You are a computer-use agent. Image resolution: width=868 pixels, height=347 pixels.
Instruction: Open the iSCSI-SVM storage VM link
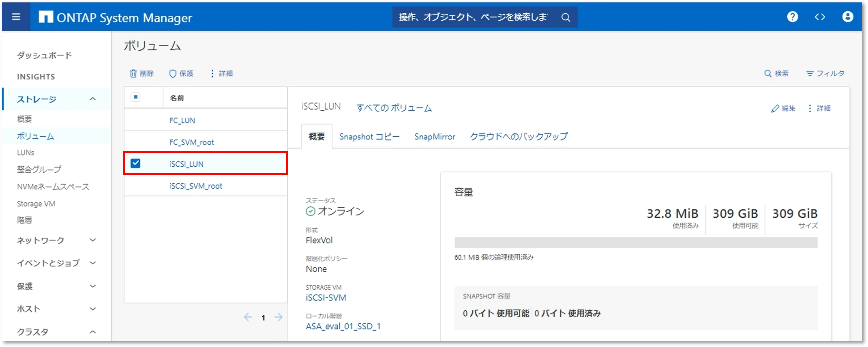[326, 298]
